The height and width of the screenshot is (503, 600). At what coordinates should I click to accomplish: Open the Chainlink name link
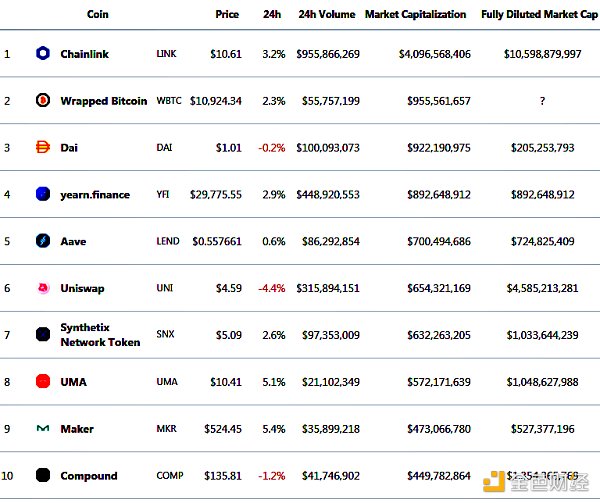tap(83, 53)
